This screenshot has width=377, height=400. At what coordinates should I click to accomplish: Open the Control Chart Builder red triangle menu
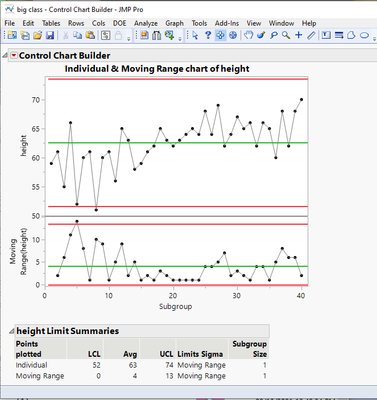(x=13, y=56)
